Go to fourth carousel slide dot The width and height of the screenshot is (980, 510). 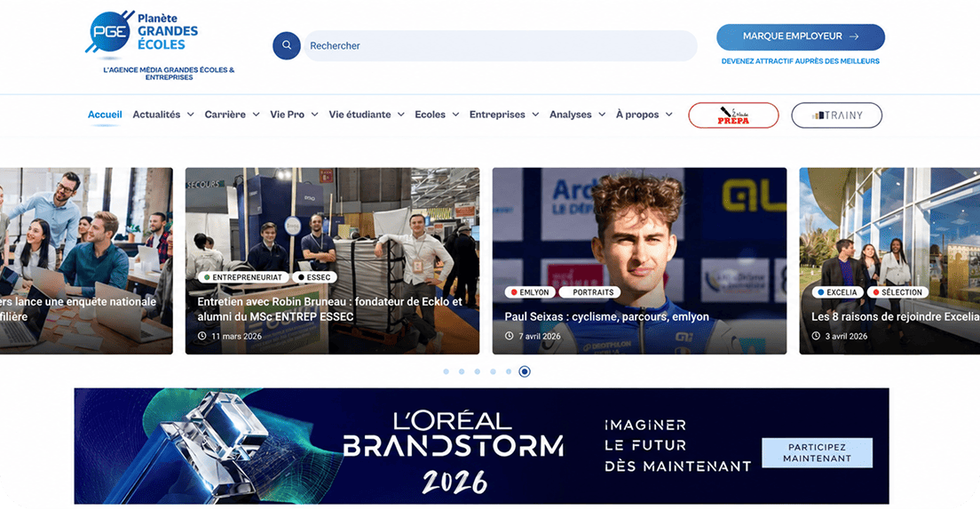click(x=493, y=371)
